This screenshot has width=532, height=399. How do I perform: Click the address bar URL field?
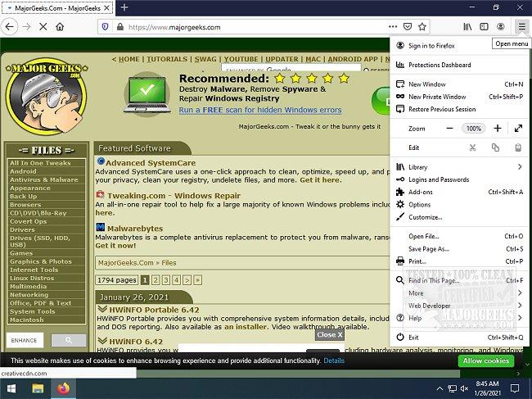click(246, 26)
